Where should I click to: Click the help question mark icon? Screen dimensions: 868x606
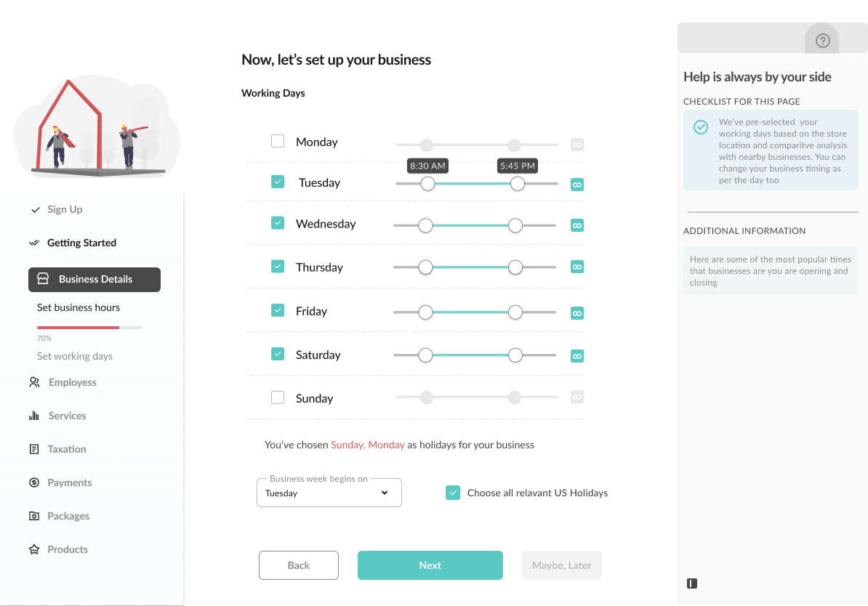822,41
